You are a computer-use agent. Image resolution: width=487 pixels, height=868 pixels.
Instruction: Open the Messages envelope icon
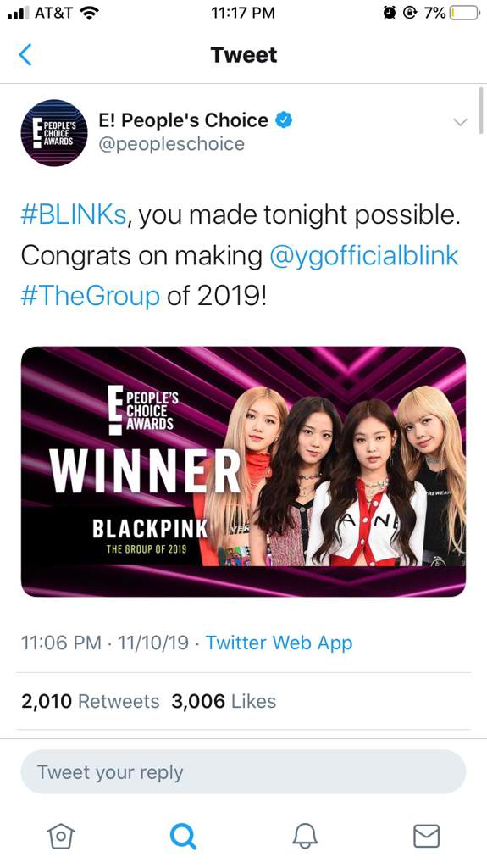[x=426, y=836]
